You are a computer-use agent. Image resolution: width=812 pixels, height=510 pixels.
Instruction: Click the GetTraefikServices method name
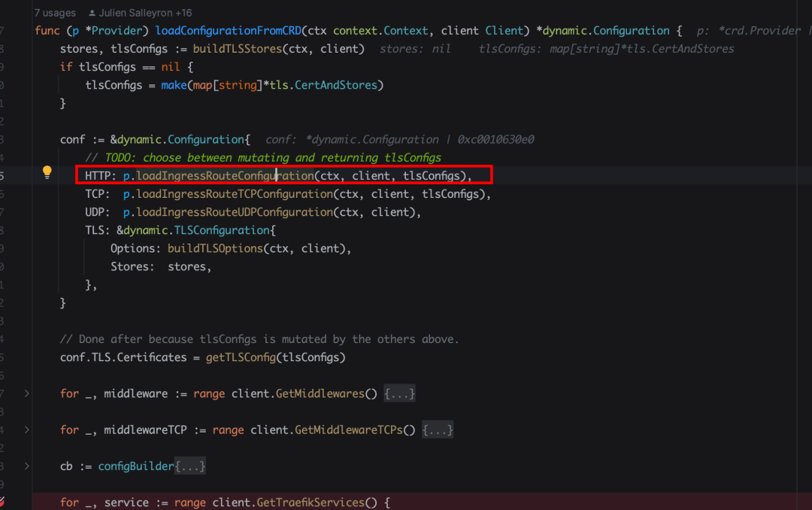311,502
